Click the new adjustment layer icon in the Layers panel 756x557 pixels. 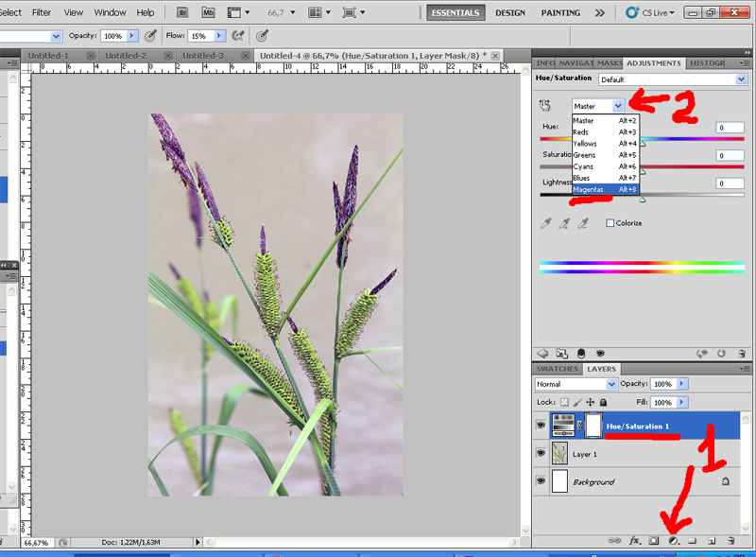[x=673, y=540]
